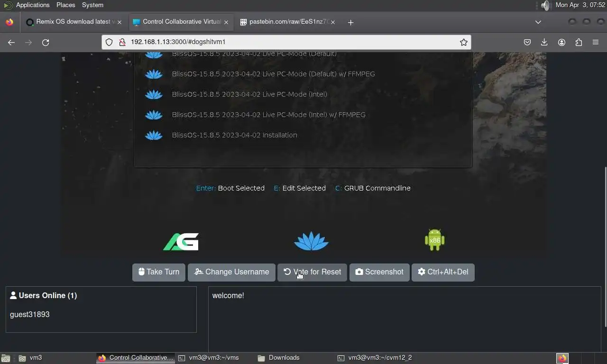The width and height of the screenshot is (607, 364).
Task: Go back with the browser back arrow
Action: click(11, 42)
